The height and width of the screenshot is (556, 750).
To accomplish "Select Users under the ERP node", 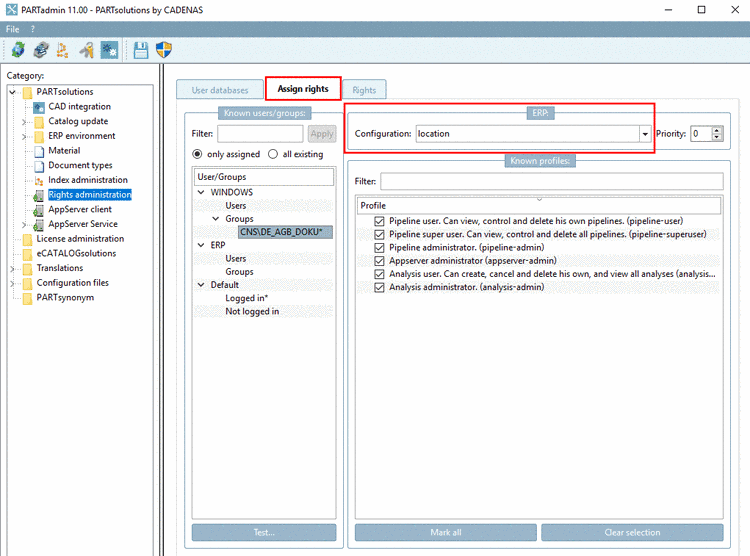I will pos(236,258).
